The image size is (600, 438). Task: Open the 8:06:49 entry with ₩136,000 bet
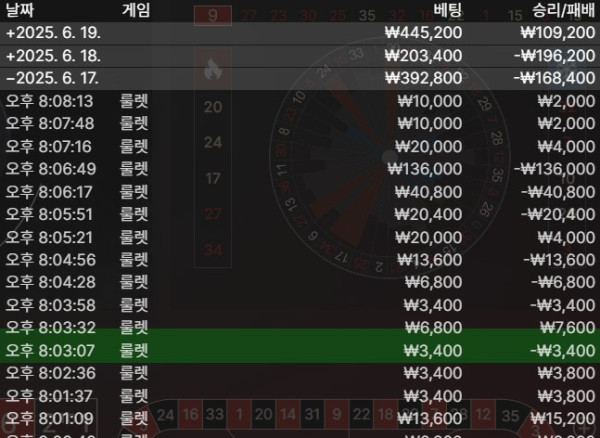tap(300, 168)
